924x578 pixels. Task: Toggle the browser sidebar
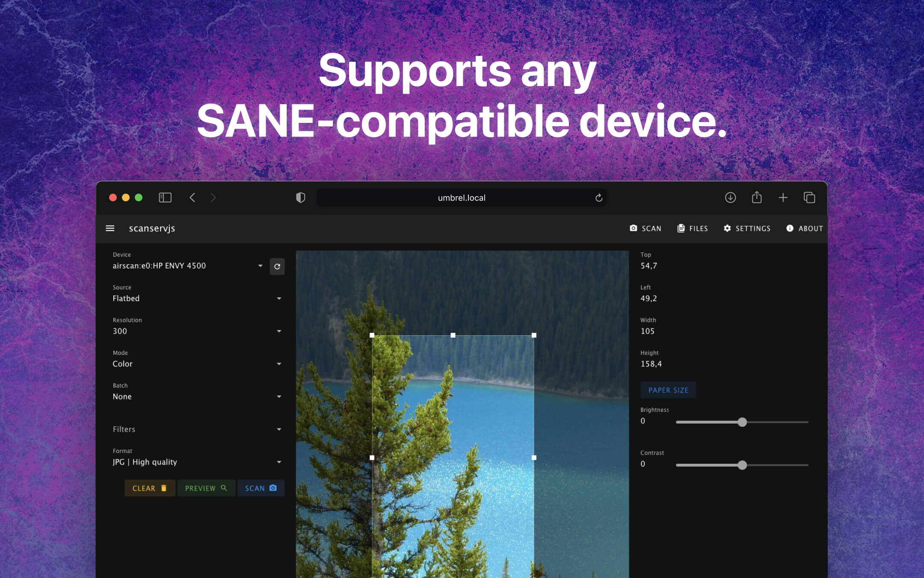[x=165, y=197]
